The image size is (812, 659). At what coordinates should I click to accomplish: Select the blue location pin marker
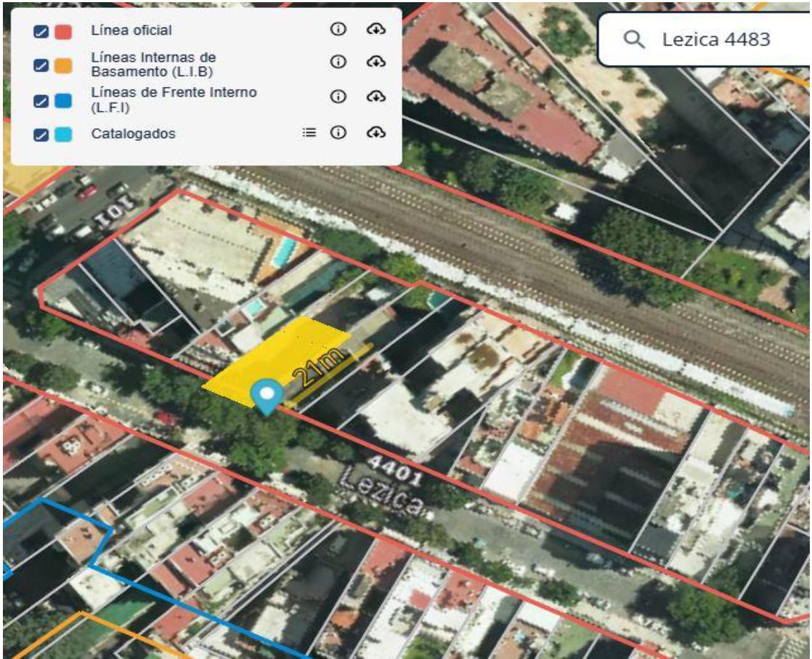coord(267,396)
